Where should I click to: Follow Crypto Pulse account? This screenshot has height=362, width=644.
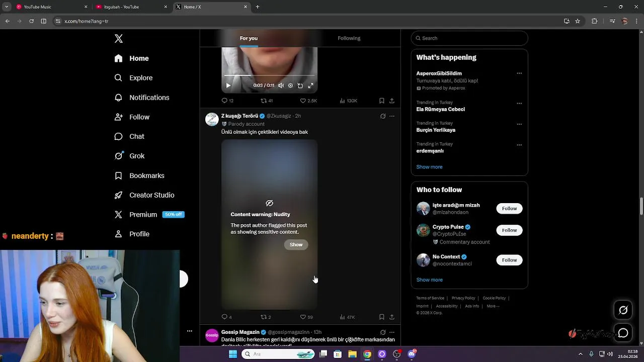click(509, 230)
